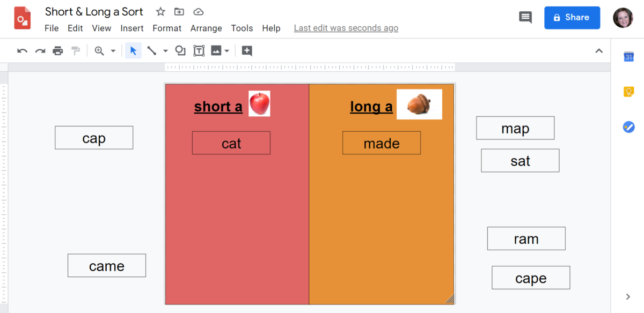Expand the zoom level dropdown arrow

pos(113,51)
